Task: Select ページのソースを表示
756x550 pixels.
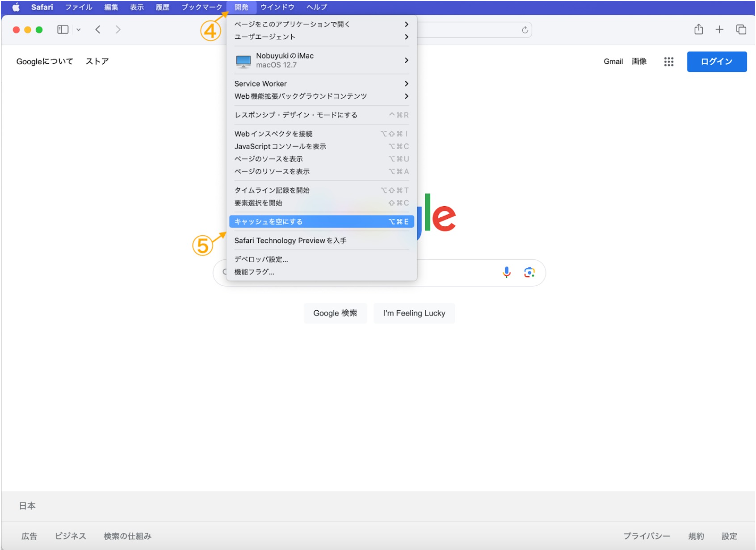Action: [322, 158]
